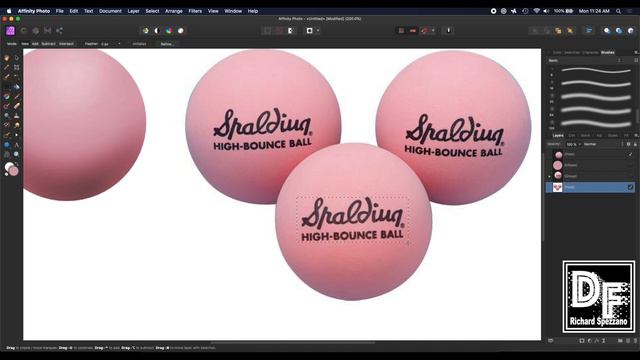Click the Refine button
Screen dimensions: 640x360
coord(167,44)
